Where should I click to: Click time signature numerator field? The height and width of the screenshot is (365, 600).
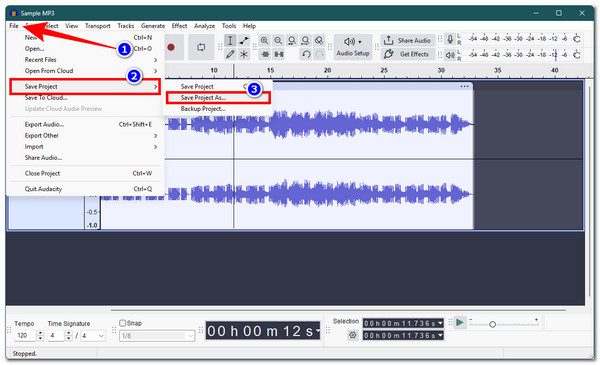(x=56, y=336)
